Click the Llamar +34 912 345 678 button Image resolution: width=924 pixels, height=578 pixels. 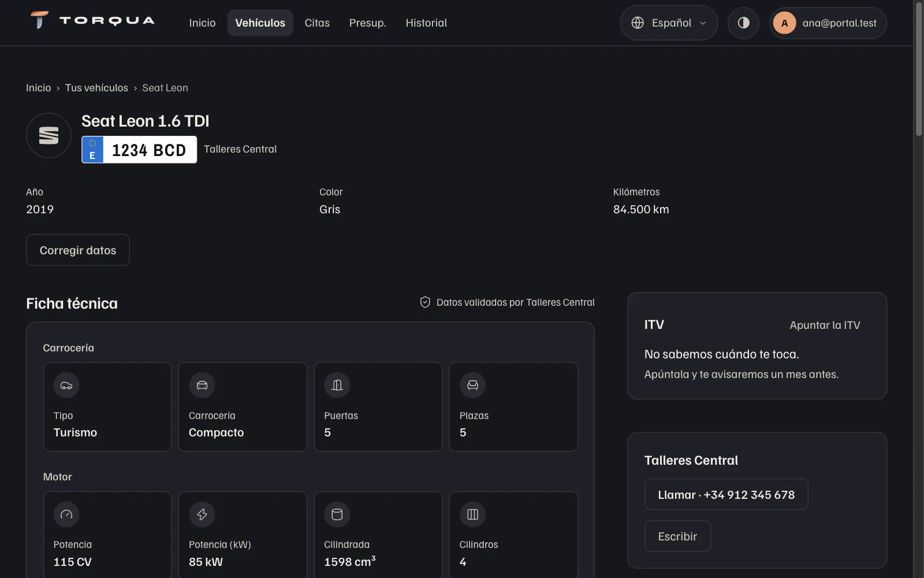(x=726, y=494)
